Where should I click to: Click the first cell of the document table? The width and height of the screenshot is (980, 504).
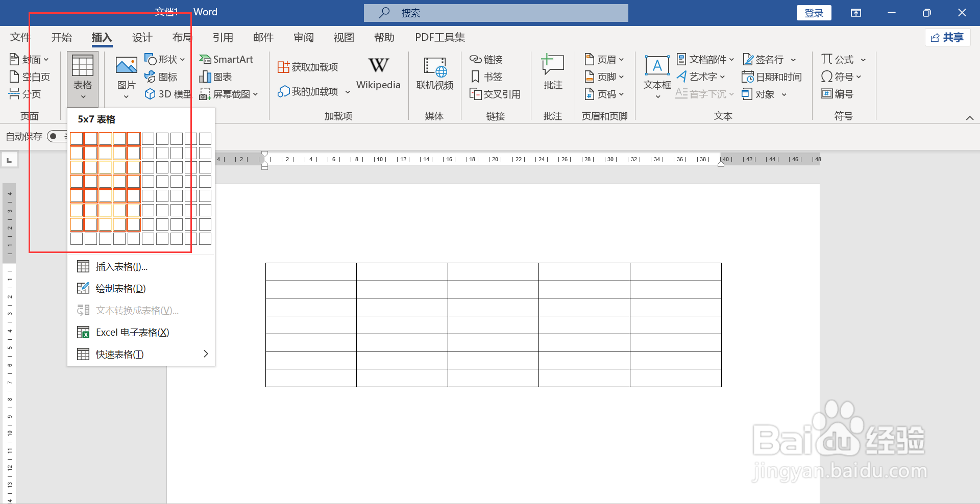click(311, 272)
